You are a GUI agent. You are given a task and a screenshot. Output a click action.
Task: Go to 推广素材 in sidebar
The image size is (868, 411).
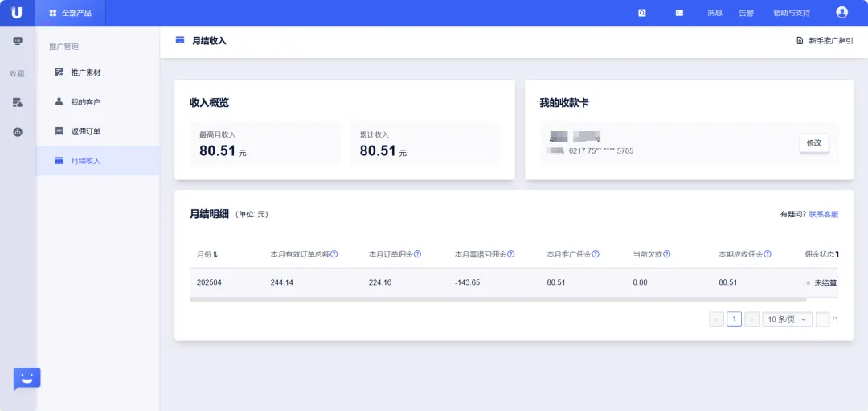click(x=85, y=72)
